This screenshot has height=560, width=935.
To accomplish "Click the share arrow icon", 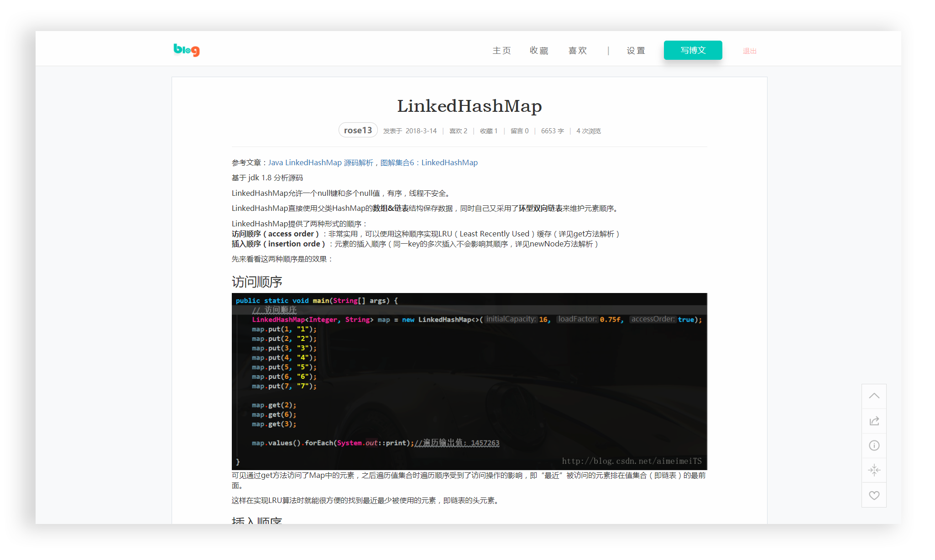I will pyautogui.click(x=874, y=421).
